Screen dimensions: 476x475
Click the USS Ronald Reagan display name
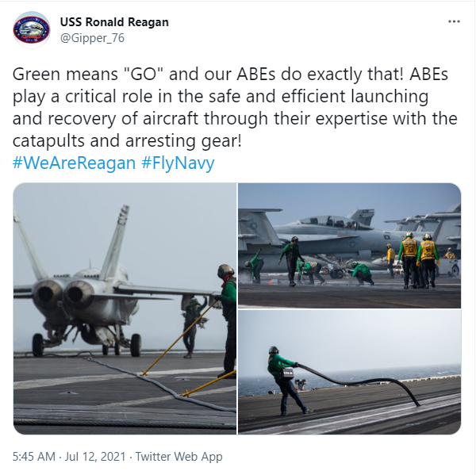tap(114, 22)
